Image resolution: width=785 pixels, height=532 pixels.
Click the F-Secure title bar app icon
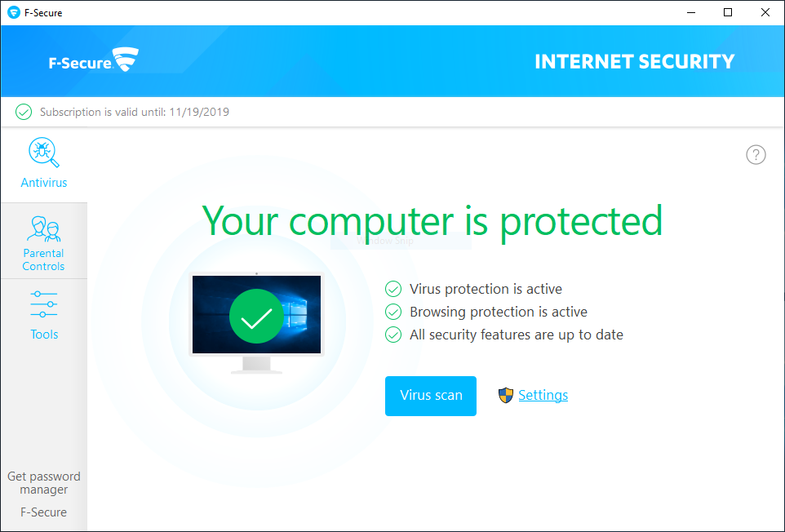(x=13, y=12)
